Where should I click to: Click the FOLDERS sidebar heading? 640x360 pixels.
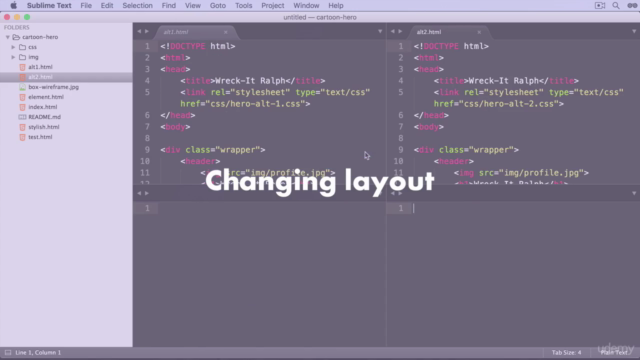pos(16,27)
